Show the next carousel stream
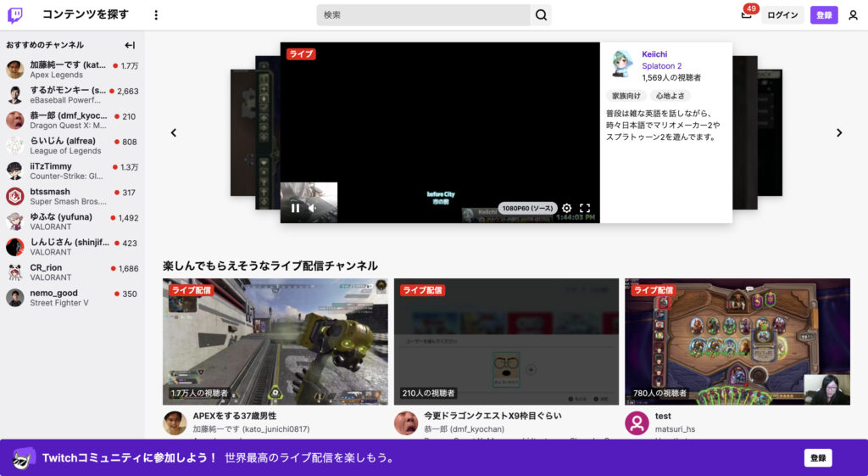The image size is (868, 476). point(839,132)
